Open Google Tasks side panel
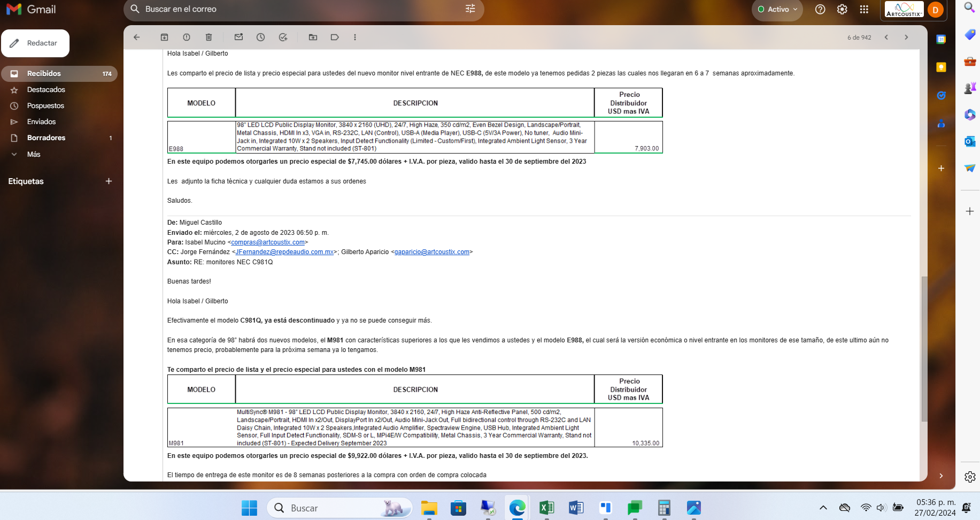Image resolution: width=980 pixels, height=520 pixels. click(941, 95)
